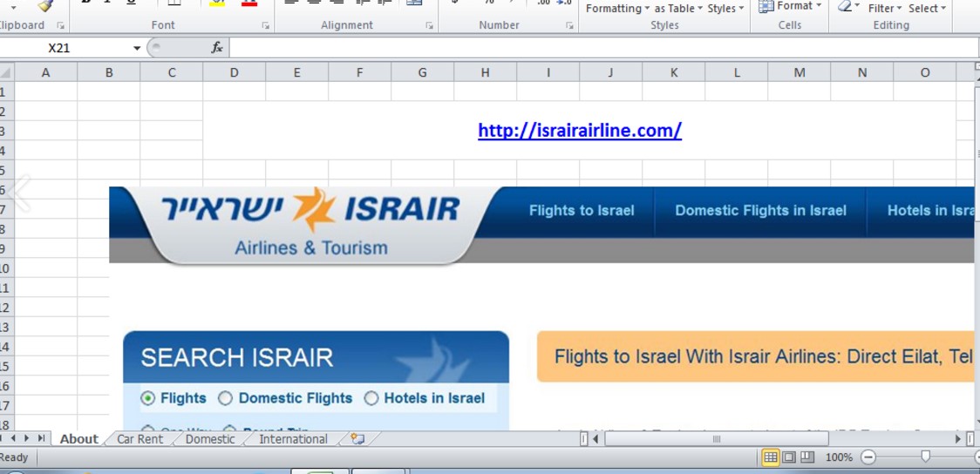The height and width of the screenshot is (474, 980).
Task: Switch to the Car Rent sheet tab
Action: point(140,439)
